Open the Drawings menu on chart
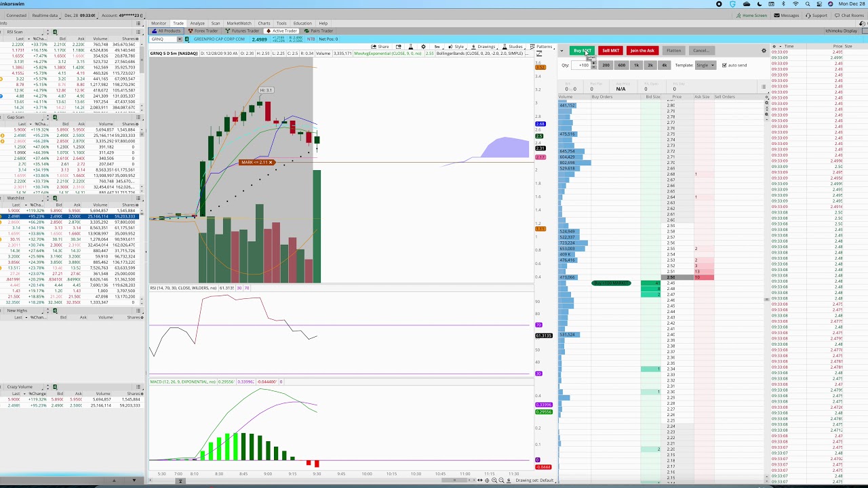 [x=484, y=47]
